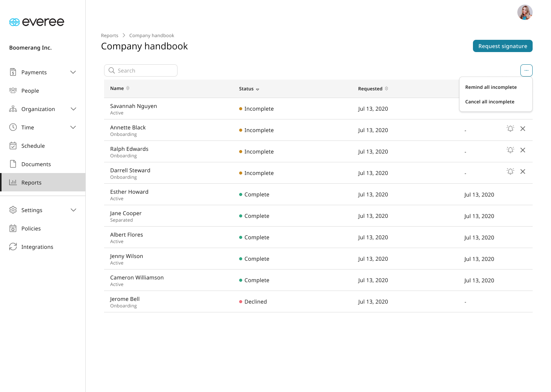Collapse the Settings sidebar chevron

click(x=73, y=210)
